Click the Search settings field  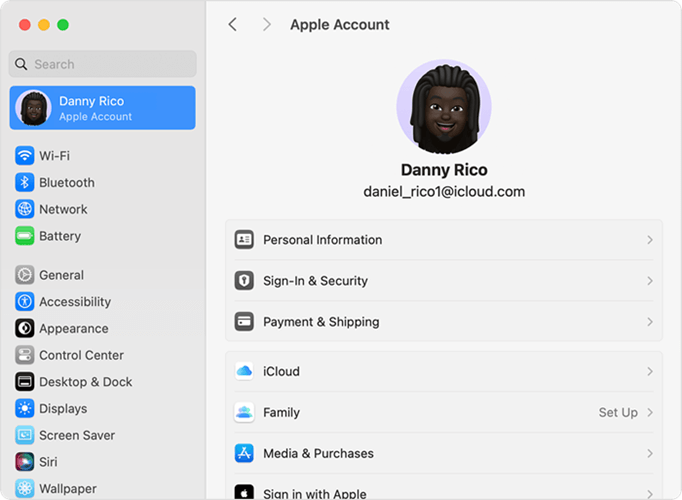(x=103, y=64)
